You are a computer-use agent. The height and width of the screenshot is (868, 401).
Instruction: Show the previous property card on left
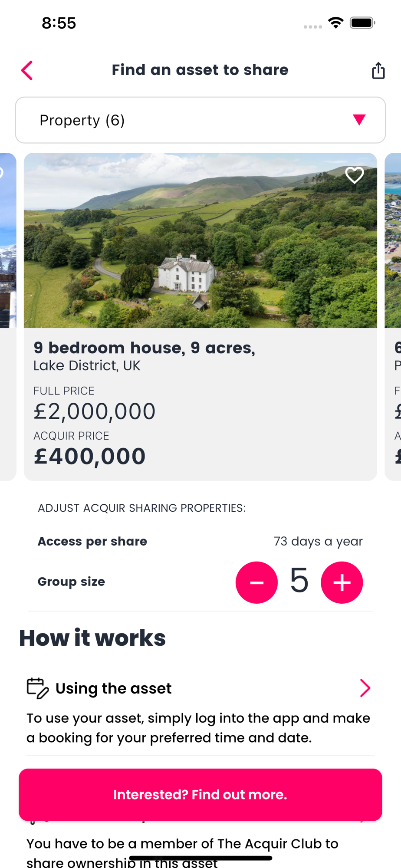[x=7, y=317]
